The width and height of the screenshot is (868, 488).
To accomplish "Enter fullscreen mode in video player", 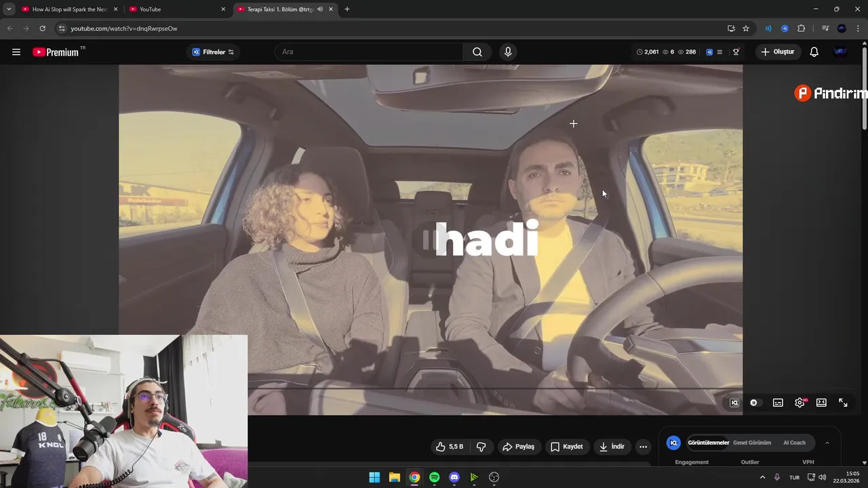I will tap(843, 403).
